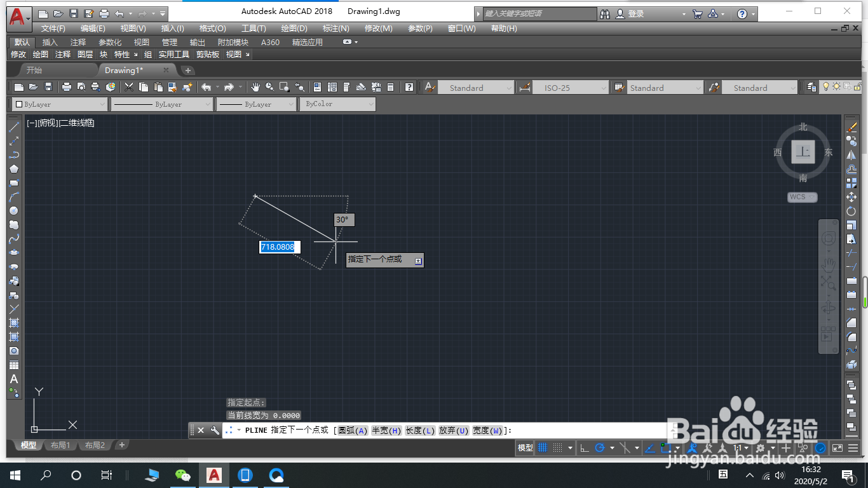The height and width of the screenshot is (488, 868).
Task: Choose the 宽度(W) command option
Action: click(488, 430)
